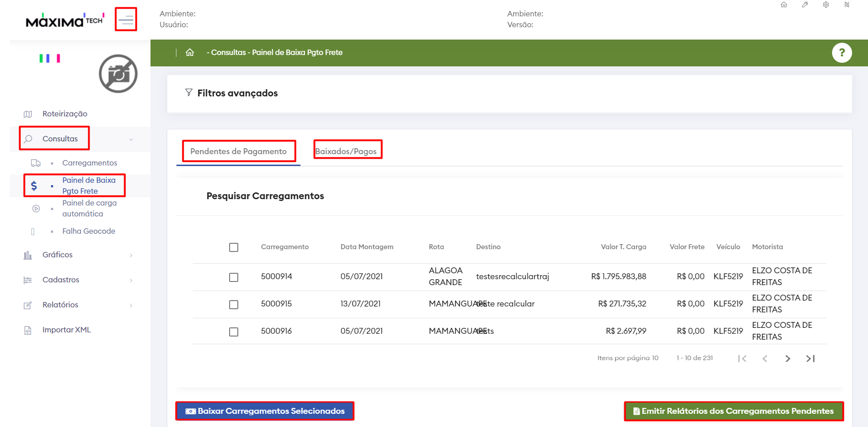868x427 pixels.
Task: Toggle the select-all checkbox in the table header
Action: 234,247
